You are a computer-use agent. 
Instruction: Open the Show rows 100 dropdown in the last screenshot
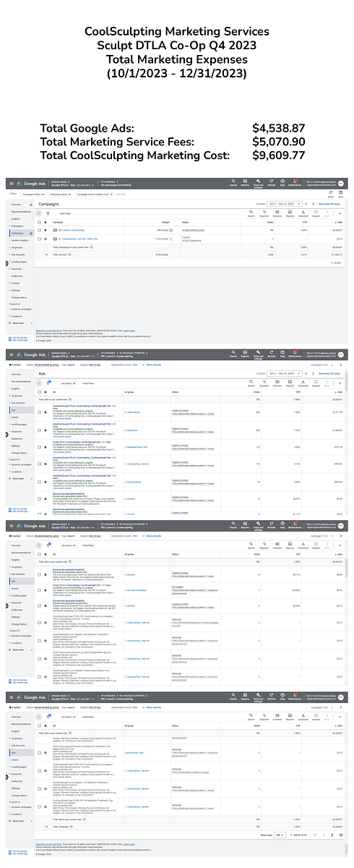[280, 835]
